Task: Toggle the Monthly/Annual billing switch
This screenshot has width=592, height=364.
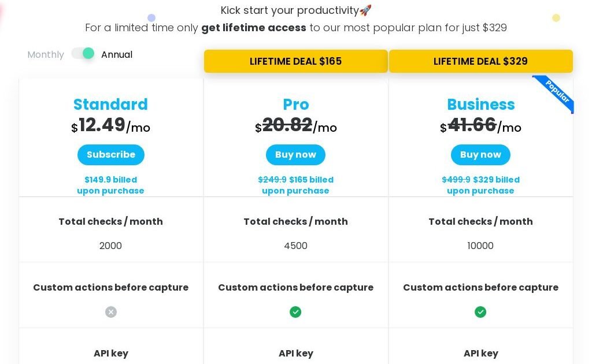Action: [x=83, y=54]
